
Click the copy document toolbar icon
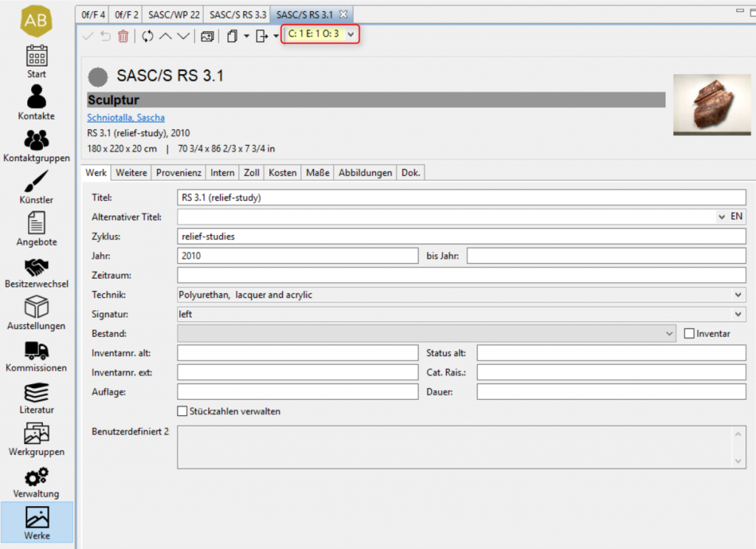(x=233, y=36)
